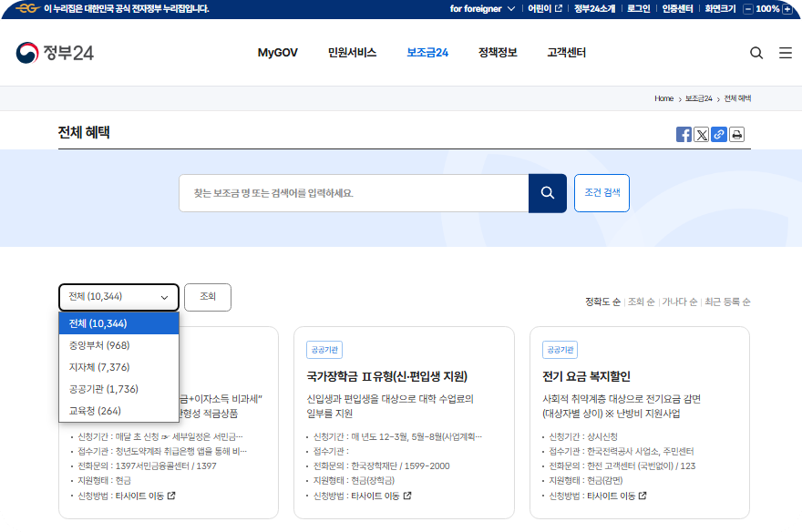
Task: Increase screen size with the plus control
Action: (789, 8)
